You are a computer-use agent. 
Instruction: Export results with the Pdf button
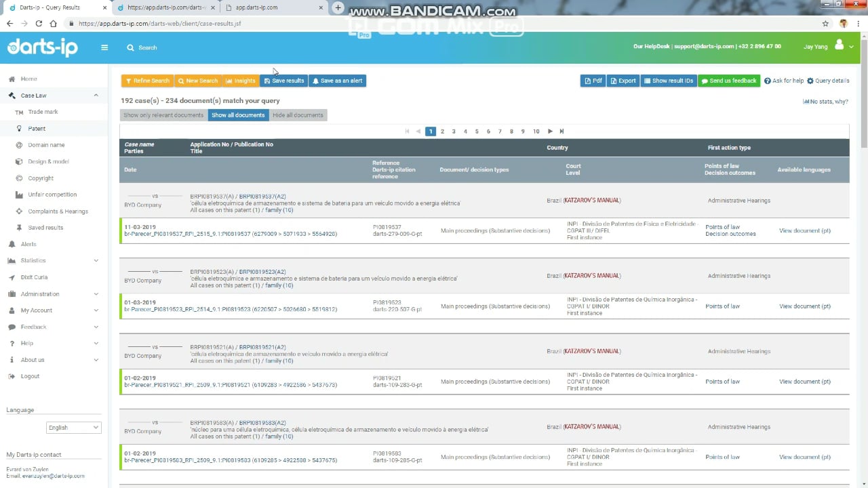coord(593,81)
